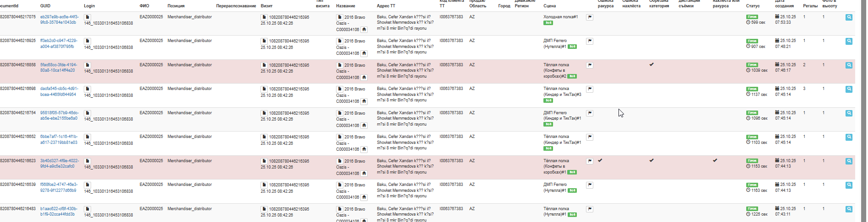Click green Готов status badge in 907 сек row
The width and height of the screenshot is (868, 222).
point(752,41)
